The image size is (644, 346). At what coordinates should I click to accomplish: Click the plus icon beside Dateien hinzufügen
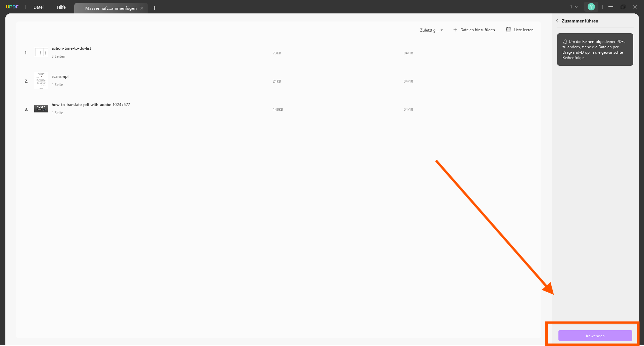point(455,30)
